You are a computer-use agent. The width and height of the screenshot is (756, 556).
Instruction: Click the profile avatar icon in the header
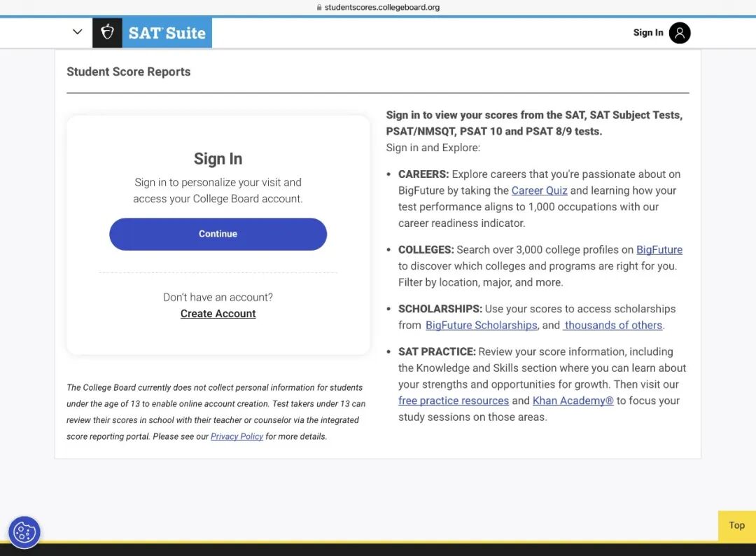(679, 33)
